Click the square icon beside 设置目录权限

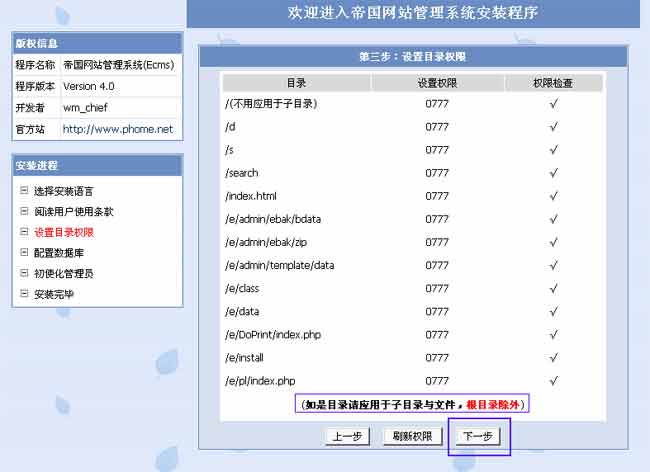24,232
